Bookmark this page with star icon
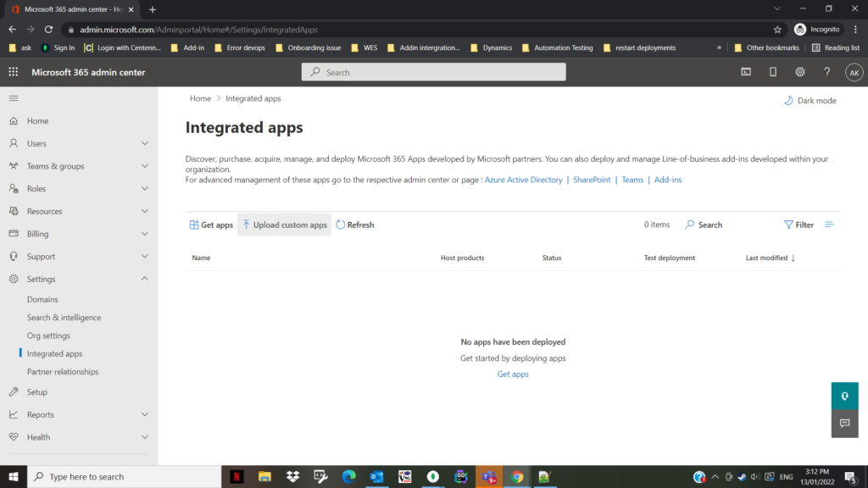This screenshot has width=868, height=488. pos(777,30)
